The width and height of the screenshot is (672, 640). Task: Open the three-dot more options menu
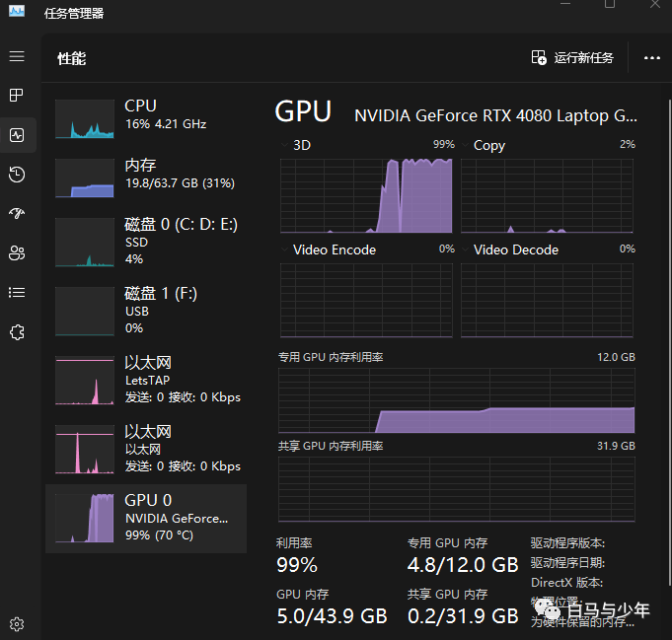(x=652, y=58)
